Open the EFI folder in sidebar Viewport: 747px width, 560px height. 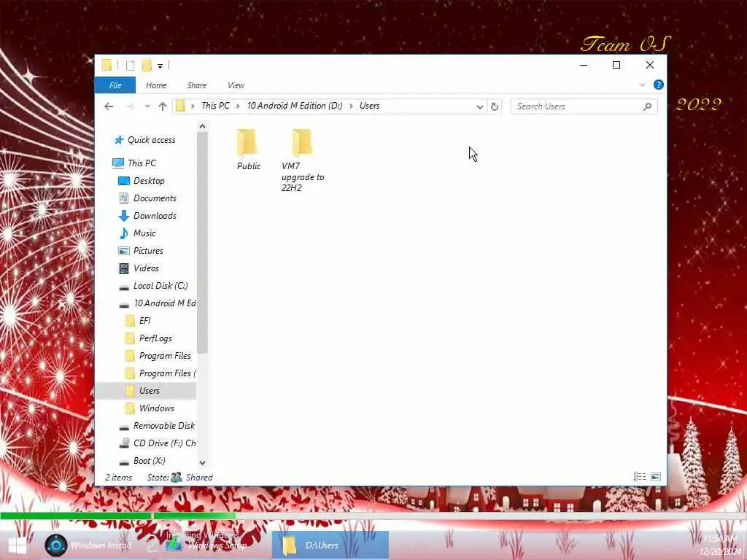pos(138,321)
